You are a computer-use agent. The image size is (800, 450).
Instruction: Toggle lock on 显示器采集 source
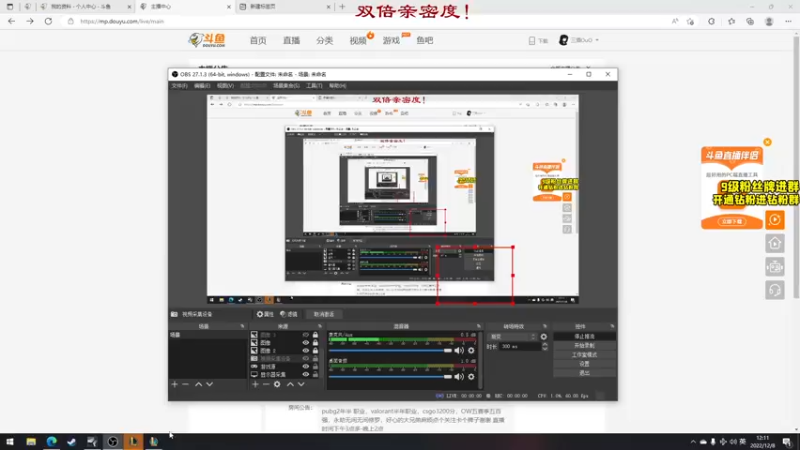[315, 374]
